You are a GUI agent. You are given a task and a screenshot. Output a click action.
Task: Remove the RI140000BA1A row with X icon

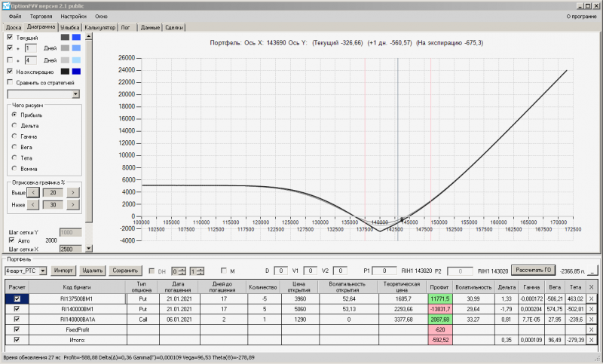click(x=592, y=320)
